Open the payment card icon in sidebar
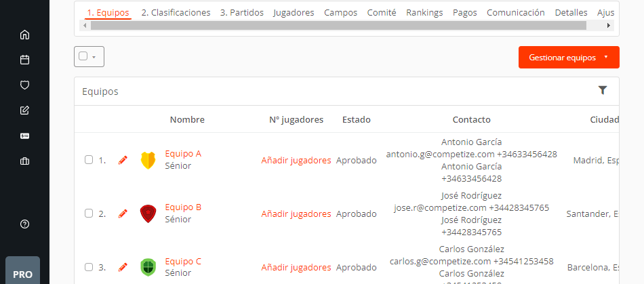Screen dimensions: 644x284 24,136
